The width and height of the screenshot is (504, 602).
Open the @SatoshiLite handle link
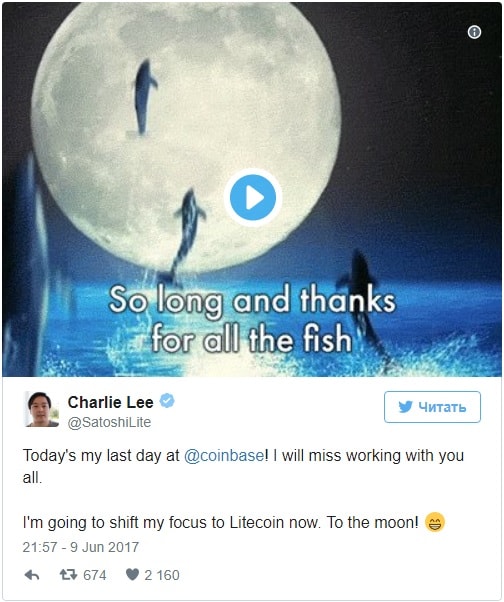[x=109, y=422]
